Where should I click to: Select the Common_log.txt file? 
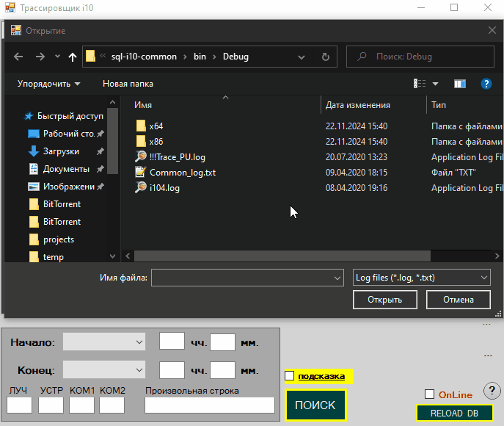pos(175,173)
